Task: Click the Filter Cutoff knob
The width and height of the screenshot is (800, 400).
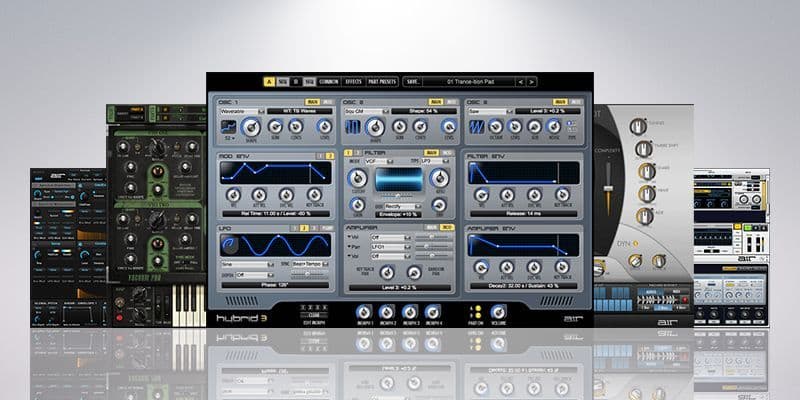Action: pos(357,178)
